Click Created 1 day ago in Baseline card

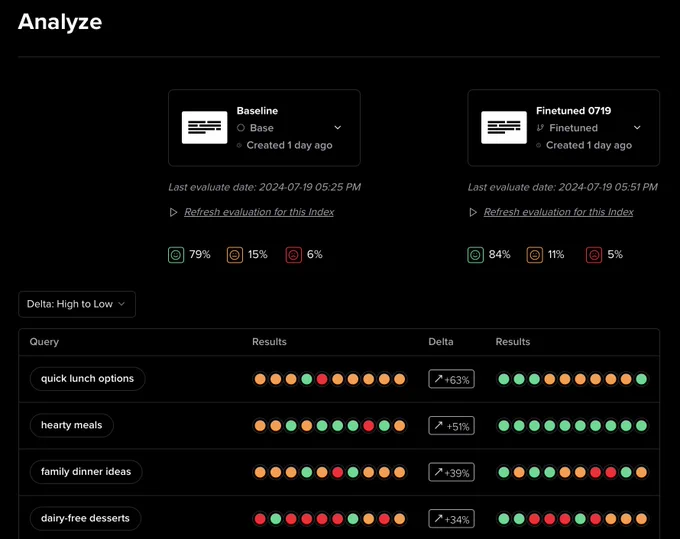[289, 145]
